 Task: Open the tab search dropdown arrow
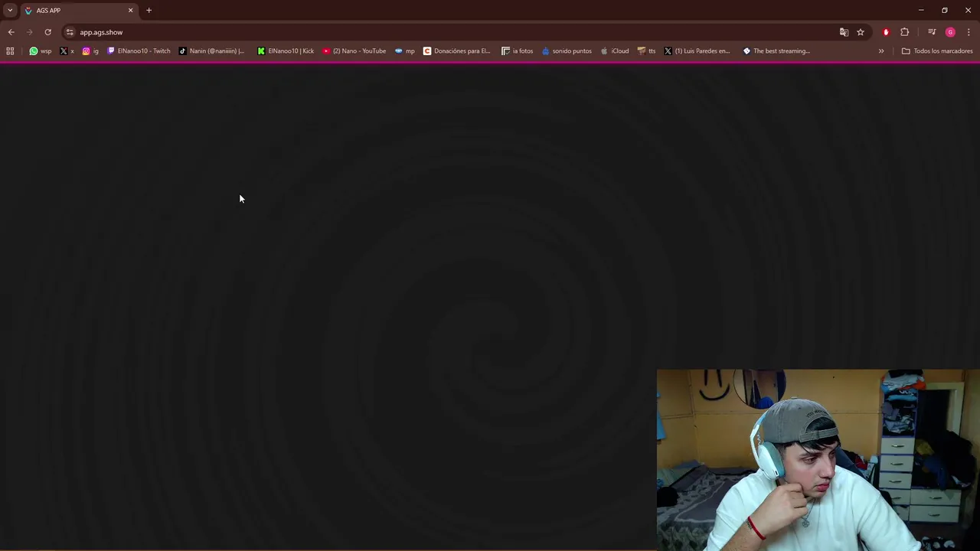coord(10,10)
